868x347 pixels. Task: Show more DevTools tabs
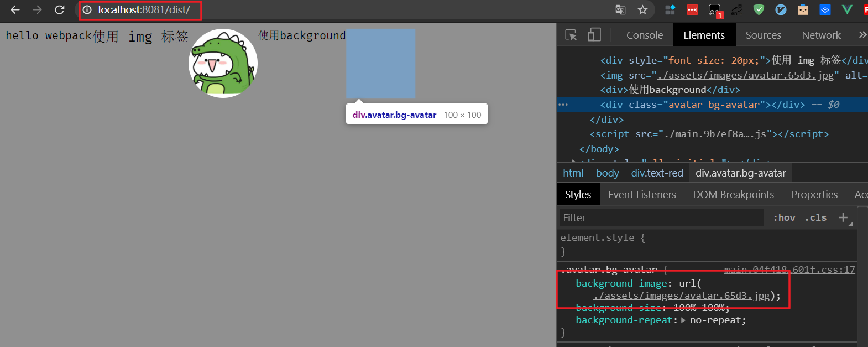pos(862,35)
